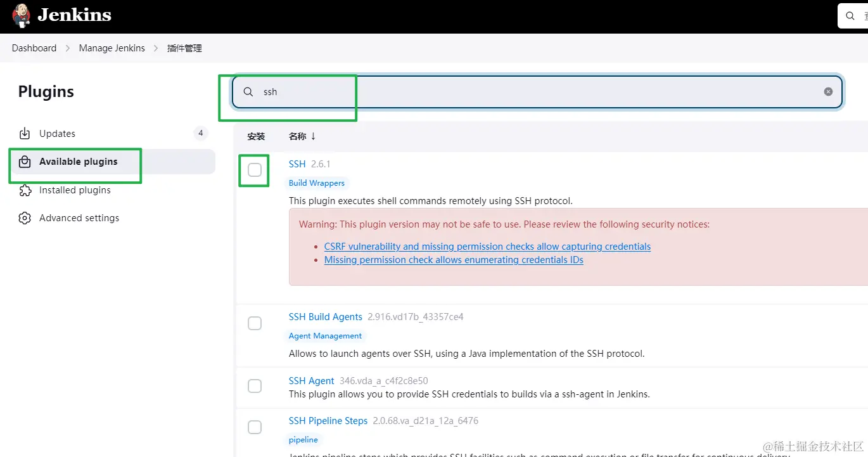
Task: Open the SSH plugin name link
Action: coord(297,164)
